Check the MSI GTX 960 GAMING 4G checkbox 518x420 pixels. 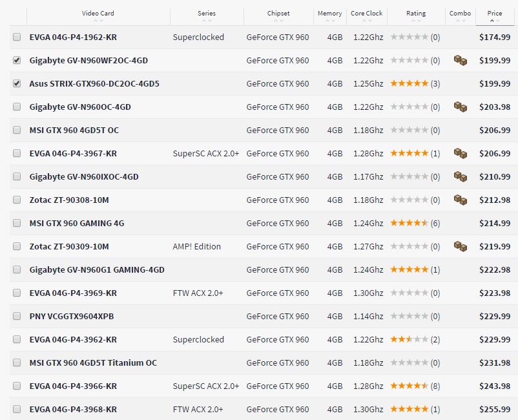(x=17, y=223)
